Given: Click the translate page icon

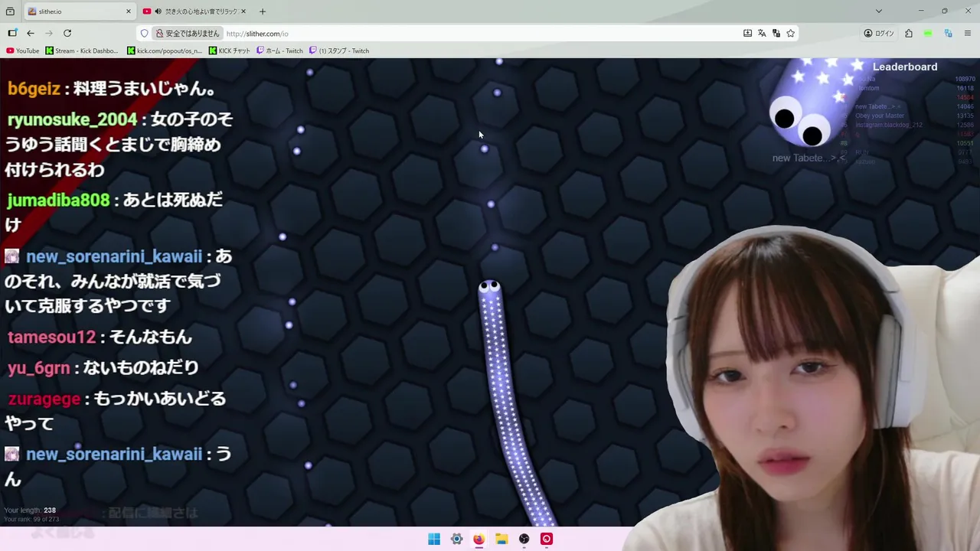Looking at the screenshot, I should [762, 33].
